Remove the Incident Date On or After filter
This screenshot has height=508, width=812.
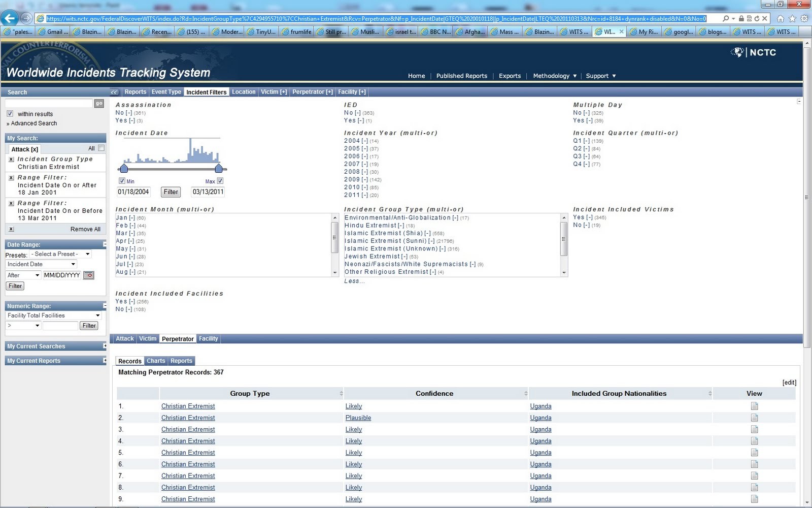click(11, 178)
